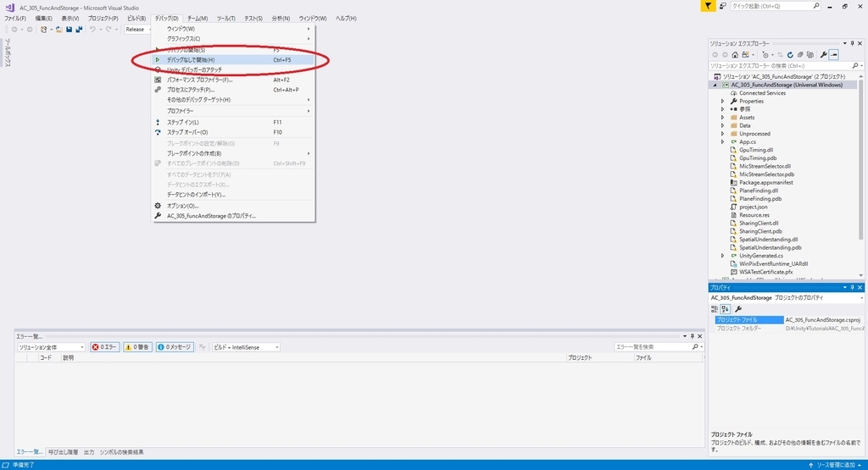The image size is (868, 470).
Task: Select Connected Services tree item
Action: pyautogui.click(x=762, y=93)
